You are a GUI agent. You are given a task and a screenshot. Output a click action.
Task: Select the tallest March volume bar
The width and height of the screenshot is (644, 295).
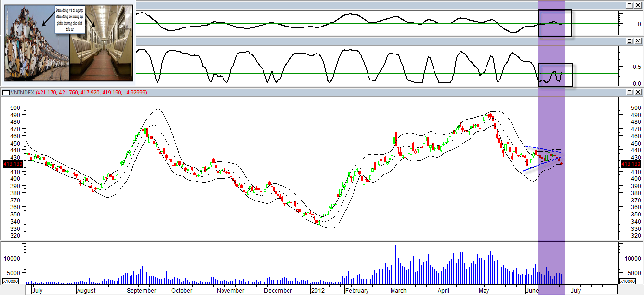[x=396, y=265]
